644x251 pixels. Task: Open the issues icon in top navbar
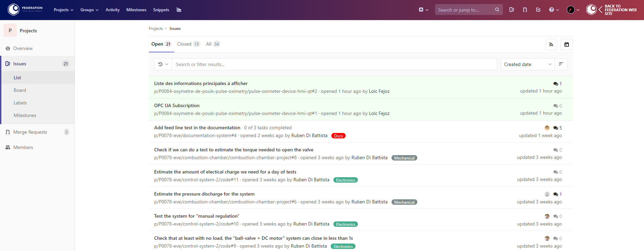[511, 10]
